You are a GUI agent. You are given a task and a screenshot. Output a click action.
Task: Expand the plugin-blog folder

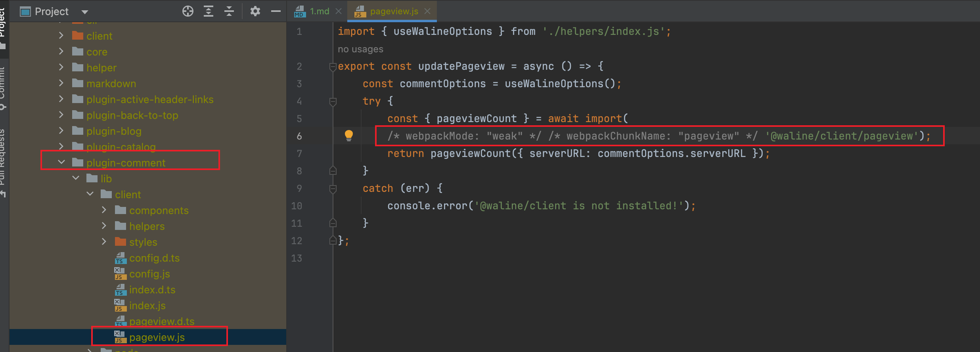[61, 131]
